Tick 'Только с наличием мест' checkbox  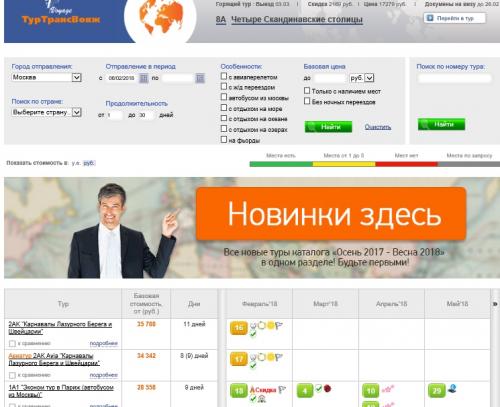tap(307, 91)
